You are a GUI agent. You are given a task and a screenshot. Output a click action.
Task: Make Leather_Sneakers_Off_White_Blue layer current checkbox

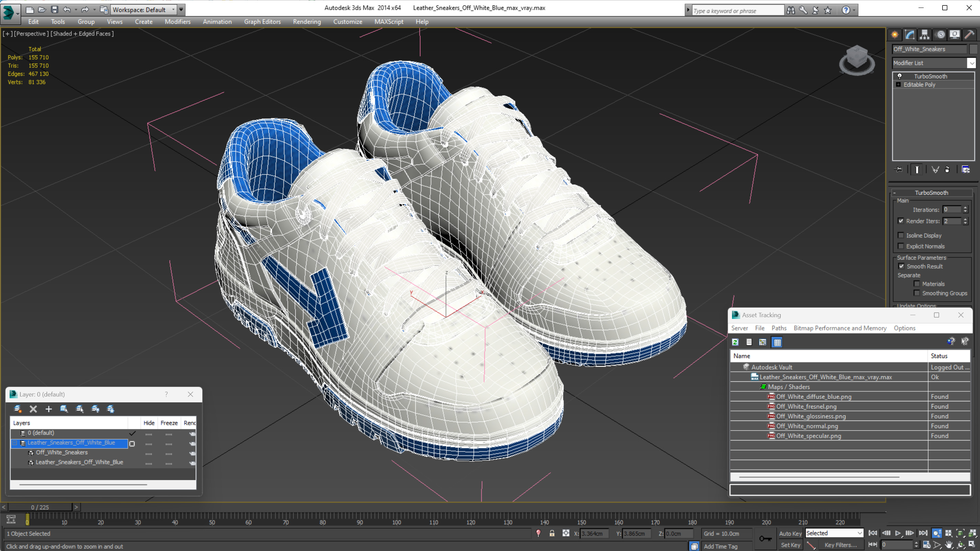coord(132,444)
